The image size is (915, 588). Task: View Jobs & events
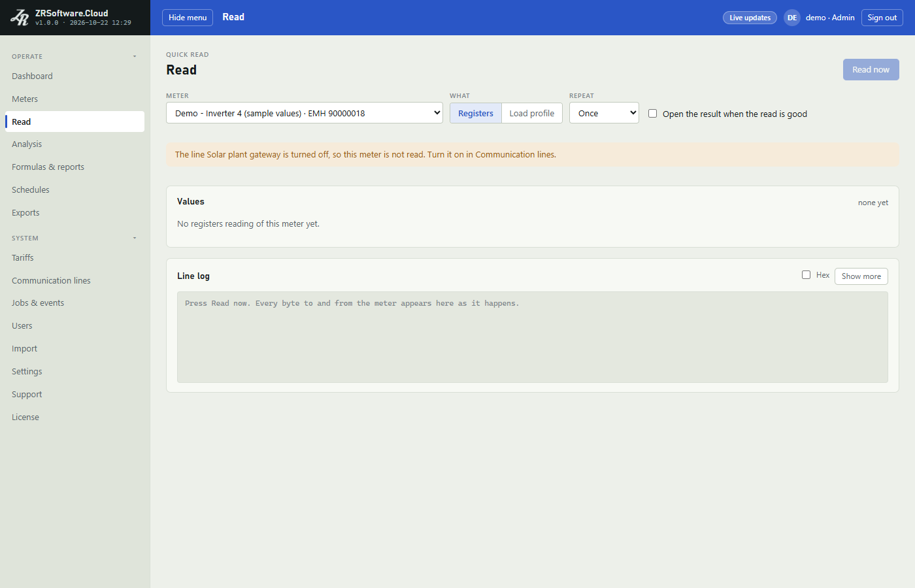click(75, 303)
